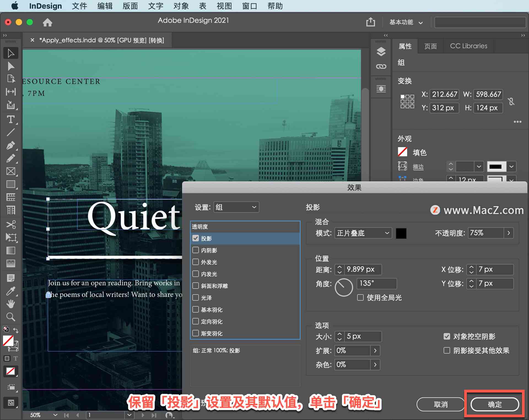Viewport: 529px width, 420px height.
Task: Choose the Scissors tool
Action: pyautogui.click(x=11, y=224)
